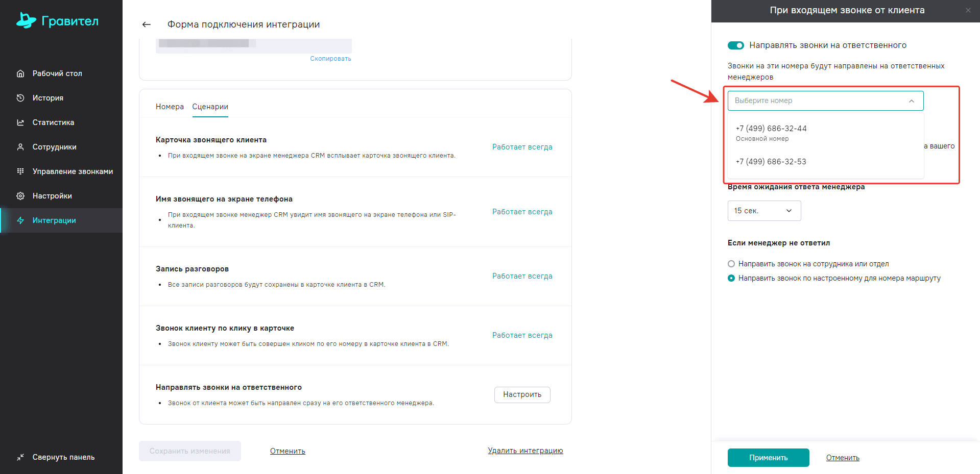Collapse the Выберите номер dropdown

tap(826, 101)
